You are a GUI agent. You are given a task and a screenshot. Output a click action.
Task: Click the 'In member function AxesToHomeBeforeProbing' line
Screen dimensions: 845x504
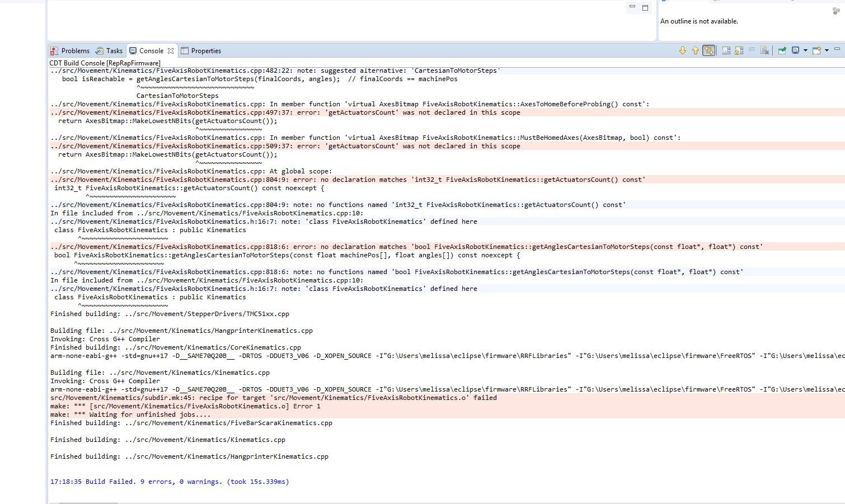tap(350, 104)
